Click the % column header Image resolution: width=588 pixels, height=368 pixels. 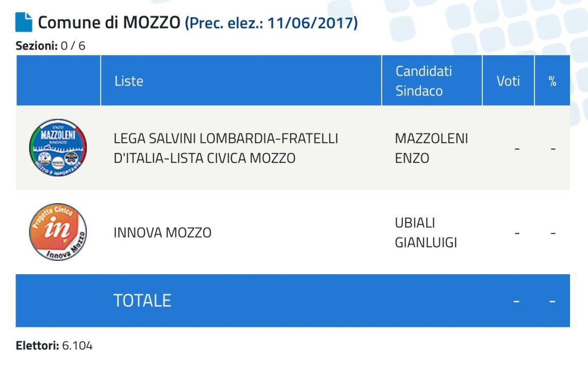[552, 81]
